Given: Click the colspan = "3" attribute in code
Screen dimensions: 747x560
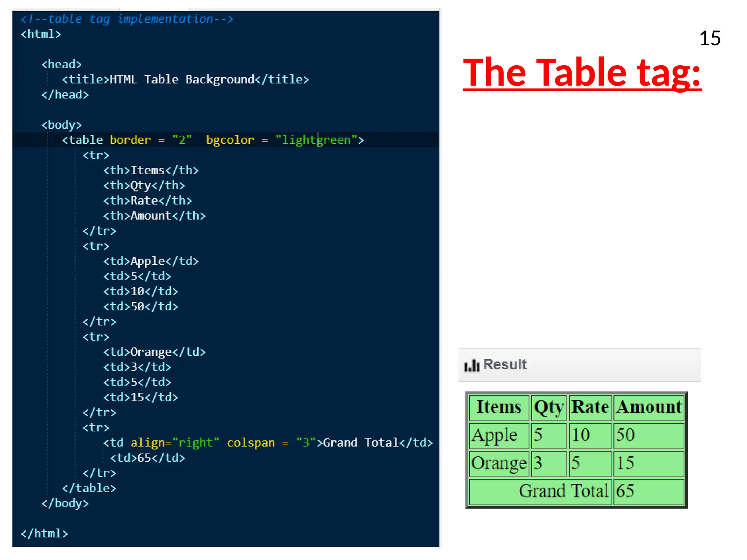Looking at the screenshot, I should point(271,443).
